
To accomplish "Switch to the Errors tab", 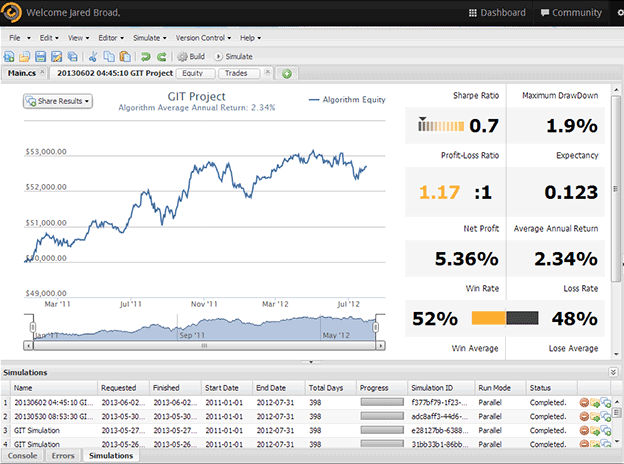I will (62, 456).
